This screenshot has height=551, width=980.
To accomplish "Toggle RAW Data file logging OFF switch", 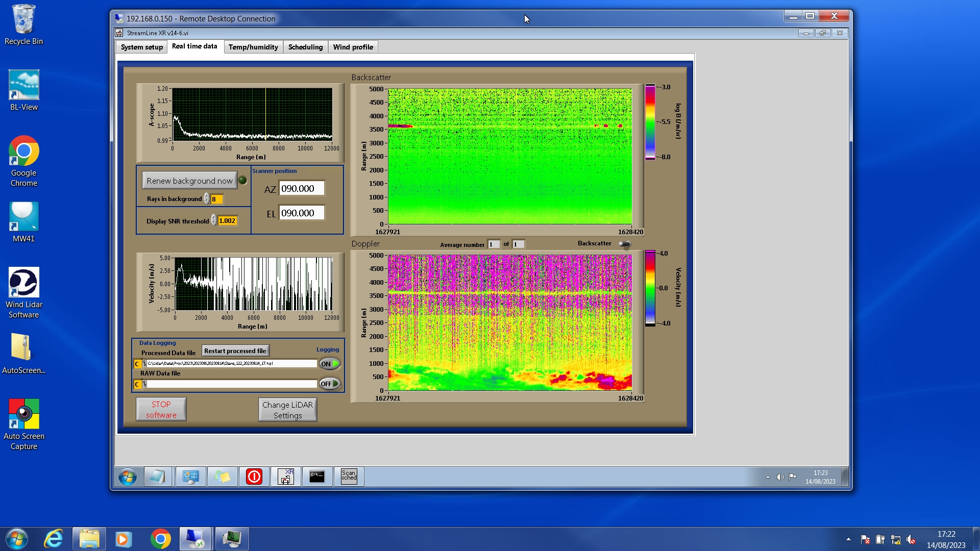I will tap(330, 384).
